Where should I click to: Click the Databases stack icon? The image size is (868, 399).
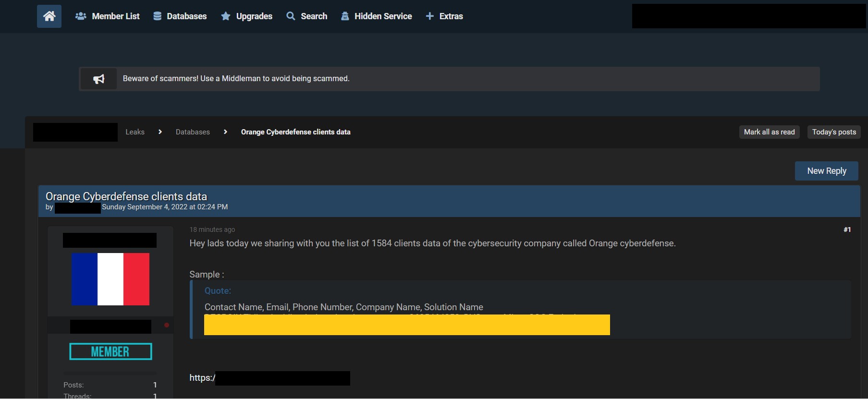[x=157, y=16]
